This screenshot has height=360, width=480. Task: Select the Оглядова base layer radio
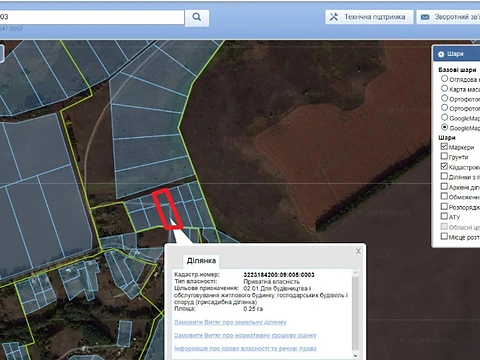(x=444, y=79)
